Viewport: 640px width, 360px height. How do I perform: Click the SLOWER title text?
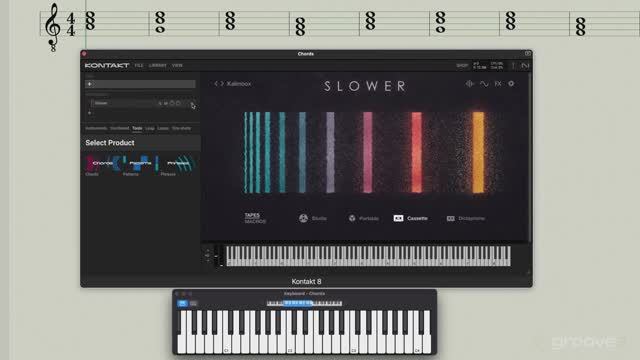click(x=365, y=86)
